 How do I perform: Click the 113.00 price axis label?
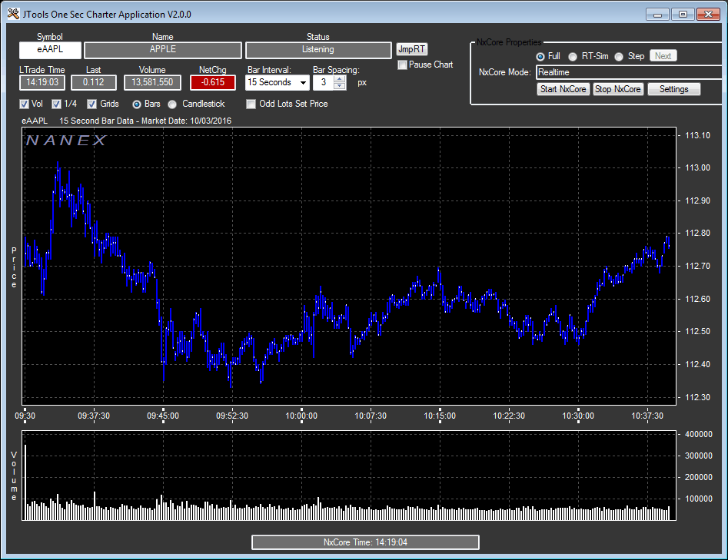(698, 168)
